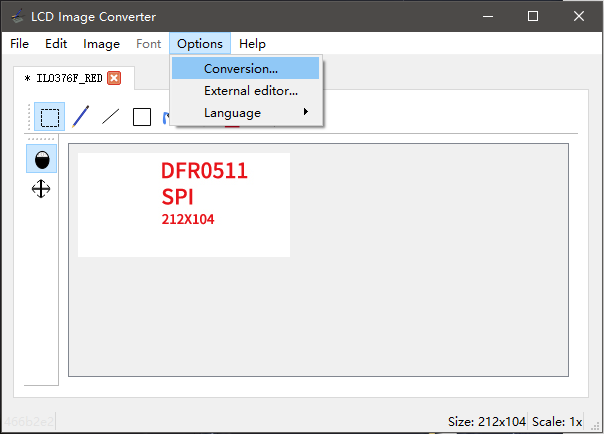Maximize the LCD Image Converter window
Screen dimensions: 604x434
533,16
